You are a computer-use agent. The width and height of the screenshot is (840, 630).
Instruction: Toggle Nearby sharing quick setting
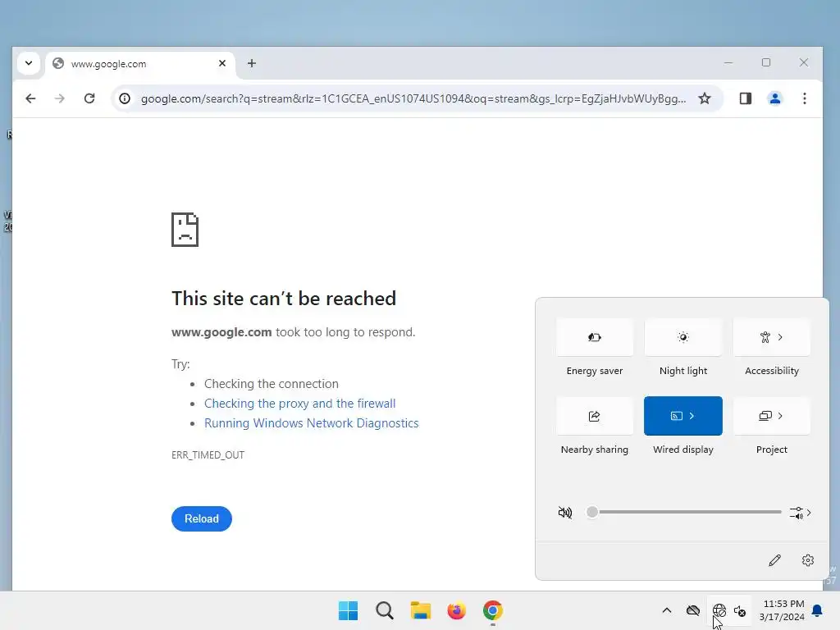(594, 416)
